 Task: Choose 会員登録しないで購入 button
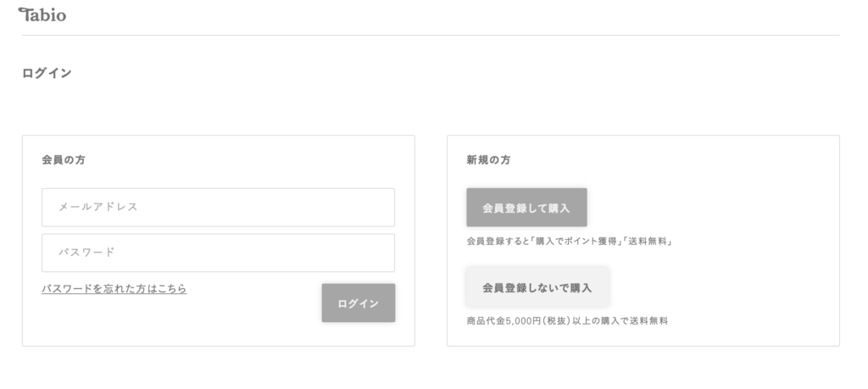pos(537,287)
